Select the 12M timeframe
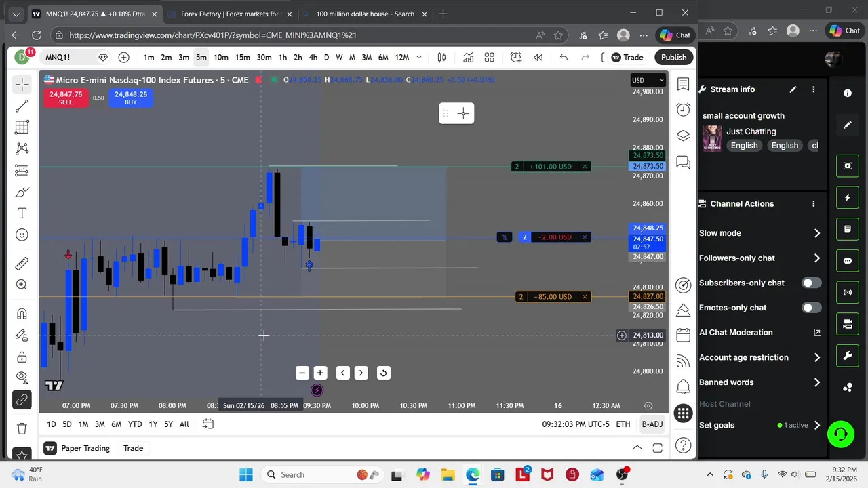This screenshot has height=488, width=868. coord(402,58)
